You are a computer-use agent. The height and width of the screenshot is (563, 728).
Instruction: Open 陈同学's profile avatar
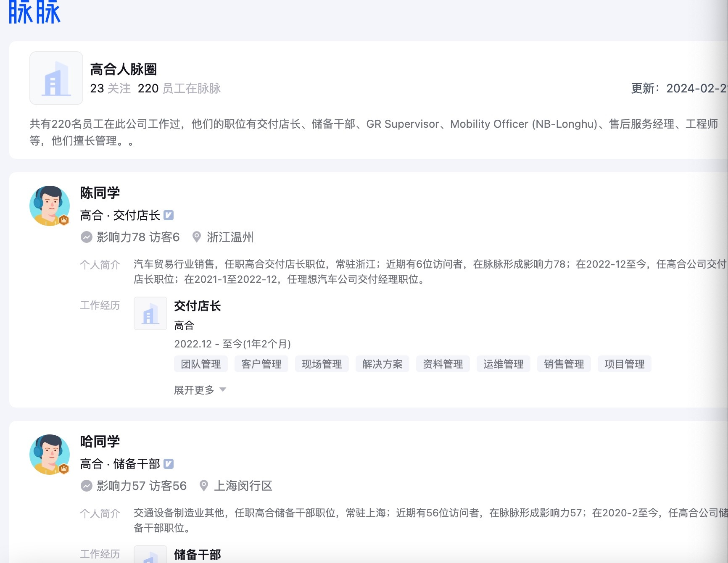[x=50, y=206]
